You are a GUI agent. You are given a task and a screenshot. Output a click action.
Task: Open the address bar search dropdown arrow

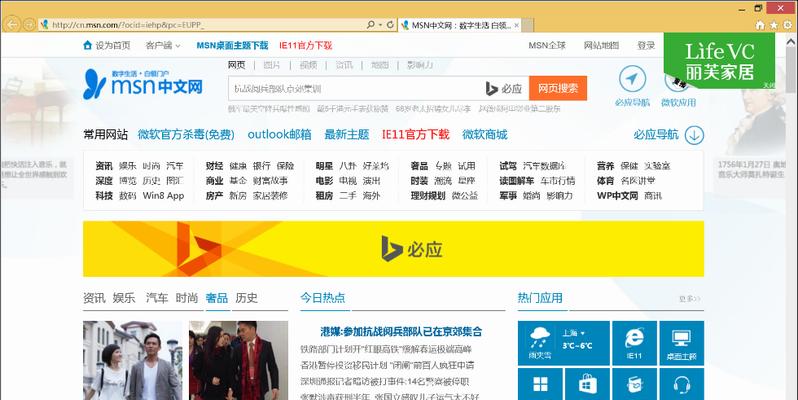click(380, 24)
